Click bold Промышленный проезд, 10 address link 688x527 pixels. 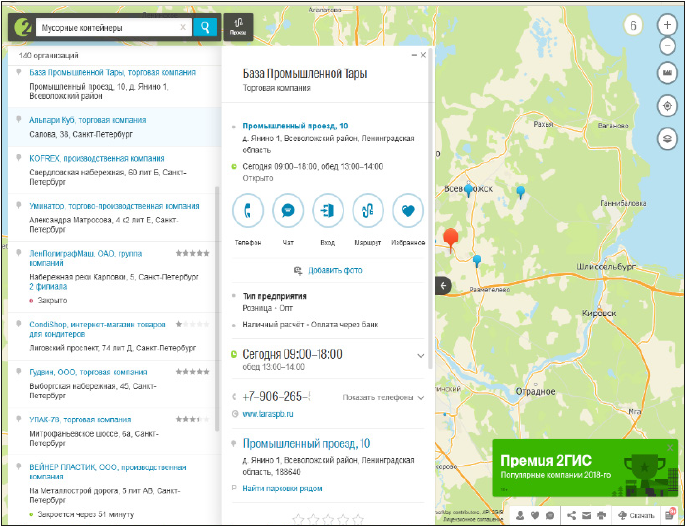(295, 126)
